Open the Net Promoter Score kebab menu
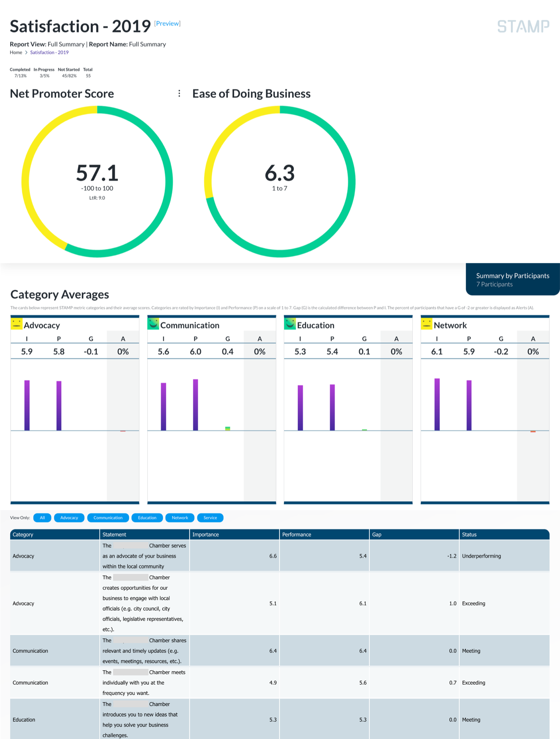 pyautogui.click(x=179, y=93)
